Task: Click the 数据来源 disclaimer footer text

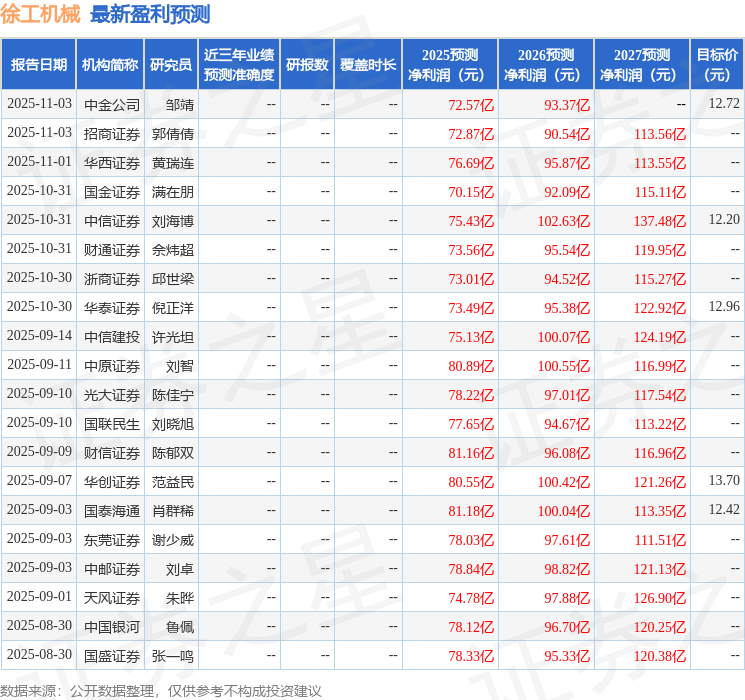Action: point(161,690)
